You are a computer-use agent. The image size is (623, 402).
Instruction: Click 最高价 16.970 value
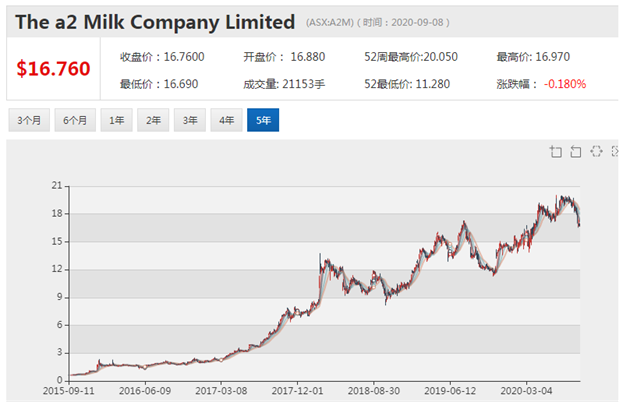tap(533, 57)
